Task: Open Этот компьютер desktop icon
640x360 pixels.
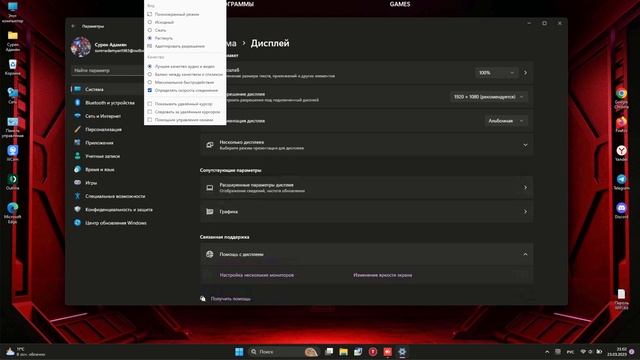Action: pos(13,11)
